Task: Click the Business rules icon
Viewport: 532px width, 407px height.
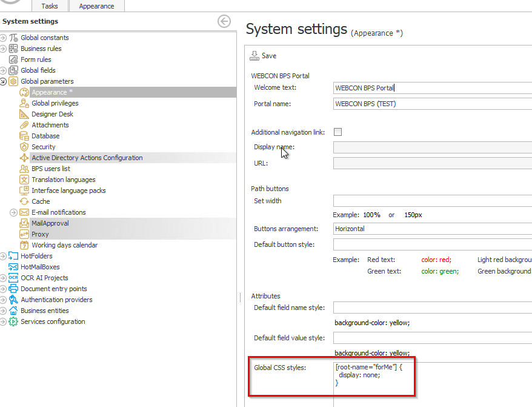Action: pyautogui.click(x=13, y=49)
